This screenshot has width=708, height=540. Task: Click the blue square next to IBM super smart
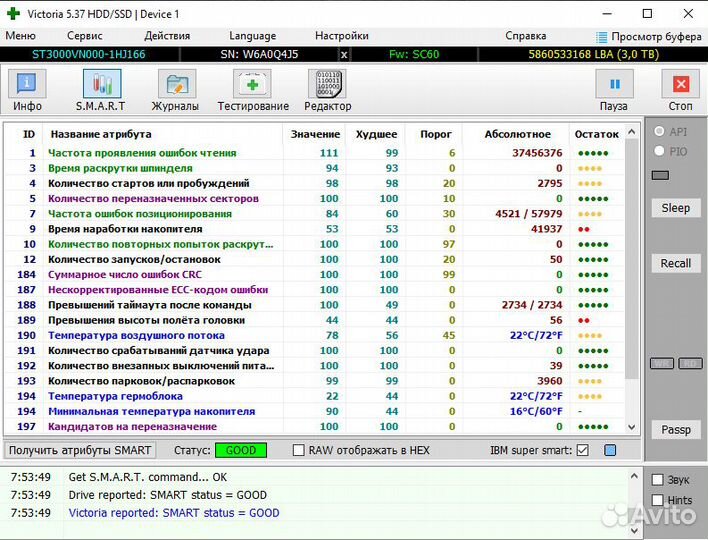pyautogui.click(x=610, y=450)
